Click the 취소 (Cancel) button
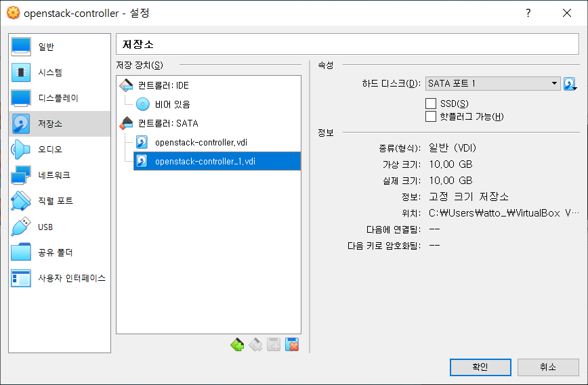 548,367
